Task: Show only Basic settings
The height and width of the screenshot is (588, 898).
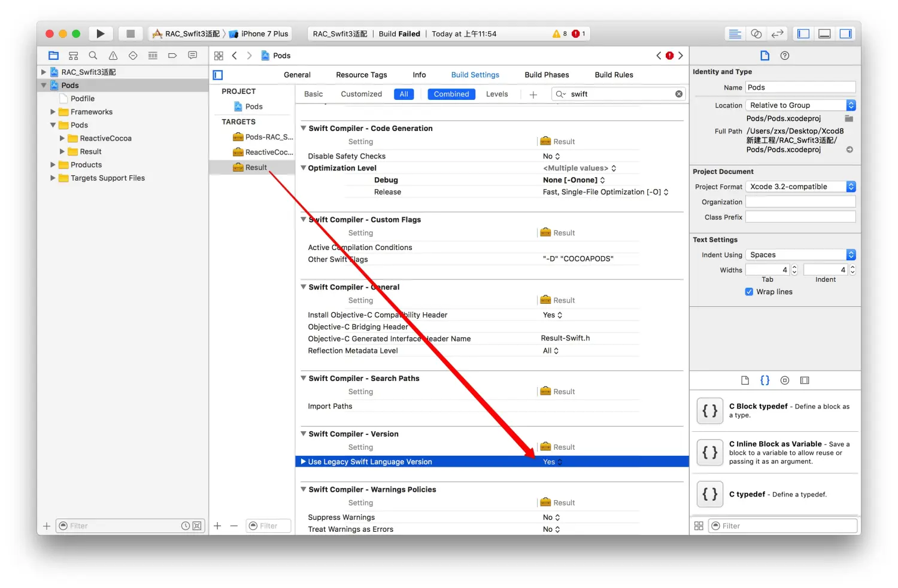Action: pyautogui.click(x=313, y=94)
